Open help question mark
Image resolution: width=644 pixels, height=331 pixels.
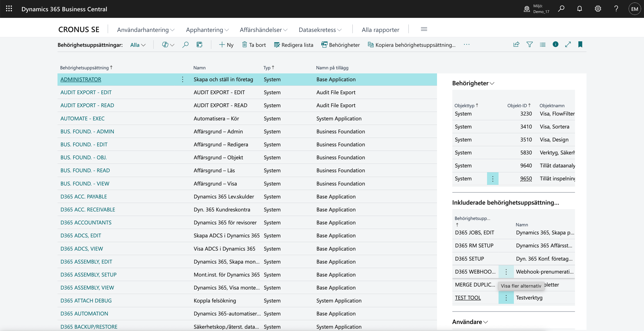616,9
